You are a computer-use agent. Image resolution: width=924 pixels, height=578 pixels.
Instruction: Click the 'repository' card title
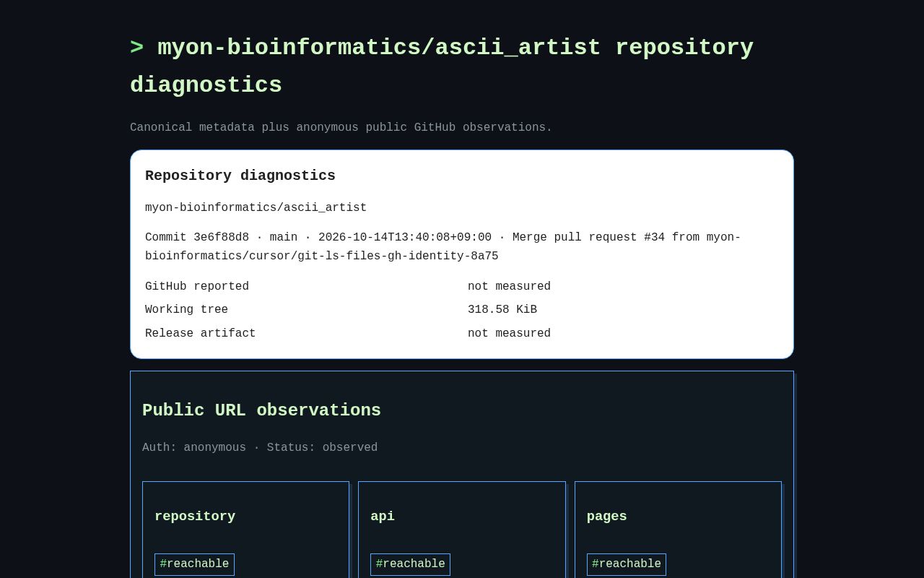[x=195, y=516]
